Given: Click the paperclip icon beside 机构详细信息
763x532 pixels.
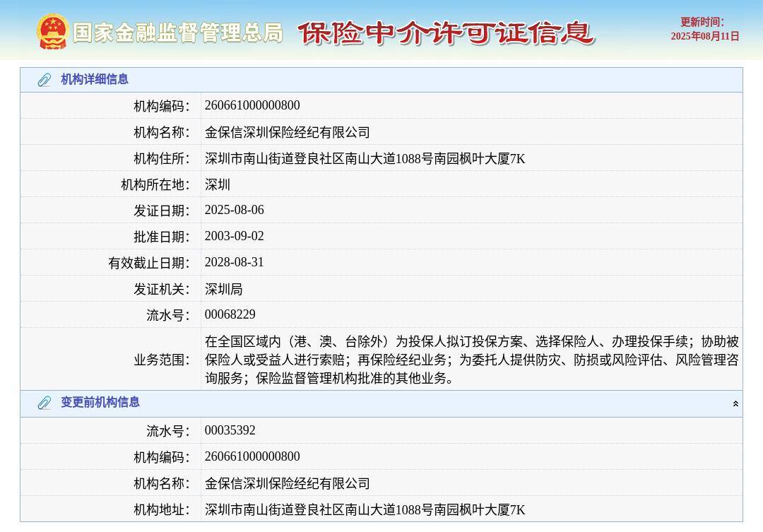Looking at the screenshot, I should click(45, 80).
